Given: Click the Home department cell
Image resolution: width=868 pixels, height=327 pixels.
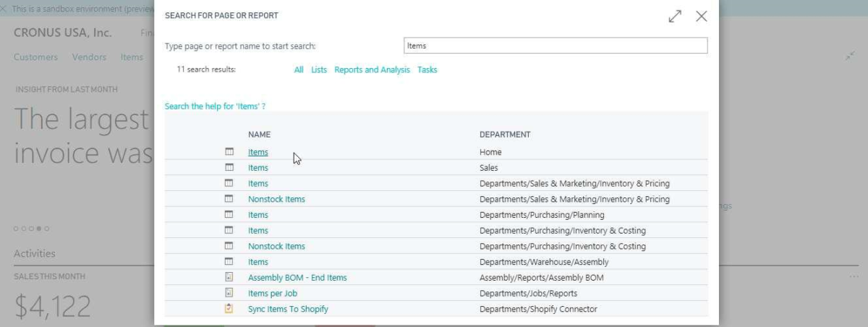Looking at the screenshot, I should (490, 152).
